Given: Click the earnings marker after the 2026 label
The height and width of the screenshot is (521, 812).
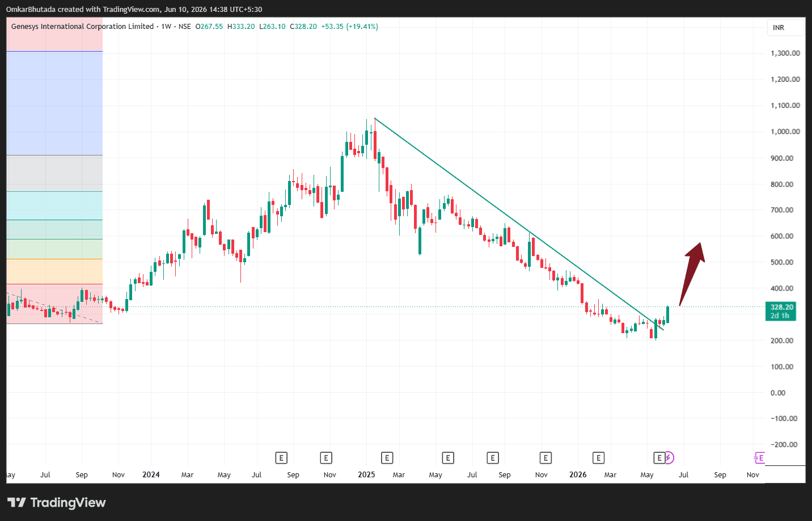Looking at the screenshot, I should pos(598,457).
